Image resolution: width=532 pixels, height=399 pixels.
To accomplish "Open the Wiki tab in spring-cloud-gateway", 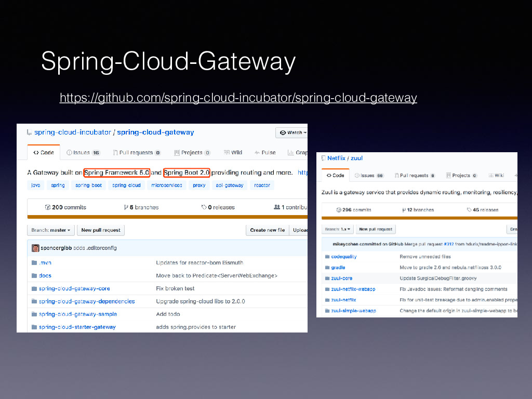I will 233,153.
